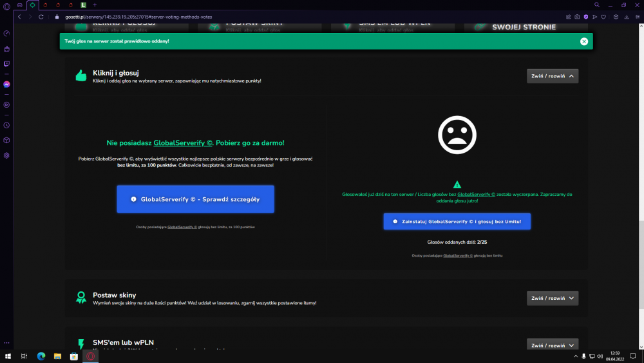Viewport: 644px width, 363px height.
Task: Expand the SMS'em lub wPLN section
Action: point(553,344)
